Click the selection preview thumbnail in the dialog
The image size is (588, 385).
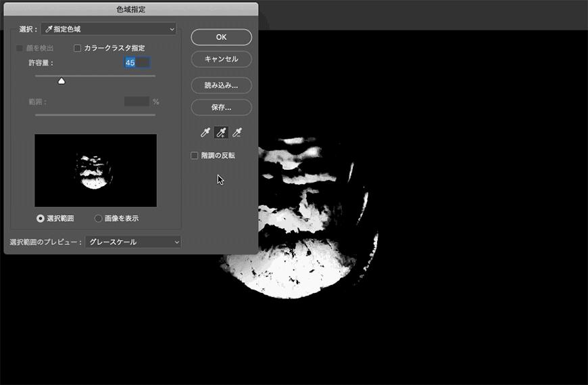tap(95, 170)
